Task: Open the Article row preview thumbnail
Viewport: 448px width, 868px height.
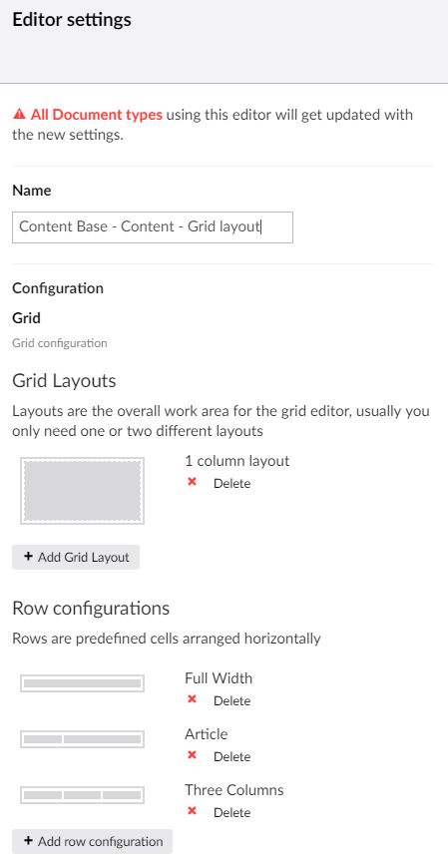Action: coord(83,739)
